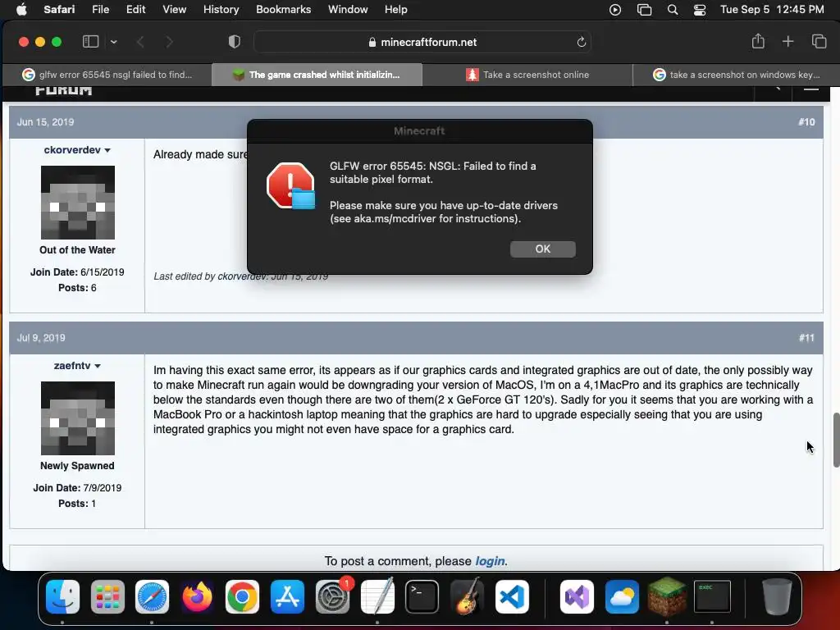Switch to 'Take a screenshot online' tab
Screen dimensions: 840x630
tap(527, 75)
